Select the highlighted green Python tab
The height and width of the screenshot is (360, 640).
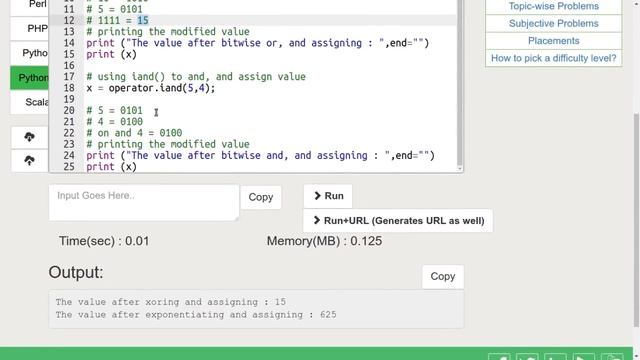29,78
